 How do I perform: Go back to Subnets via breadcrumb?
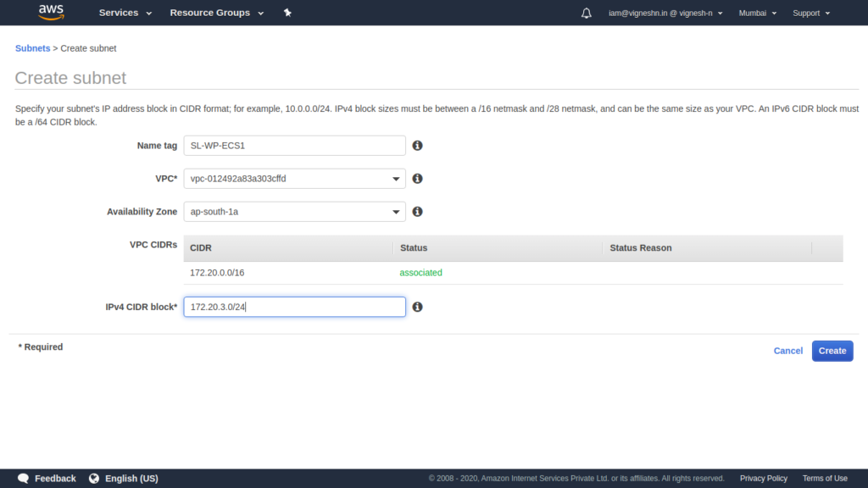pyautogui.click(x=33, y=48)
